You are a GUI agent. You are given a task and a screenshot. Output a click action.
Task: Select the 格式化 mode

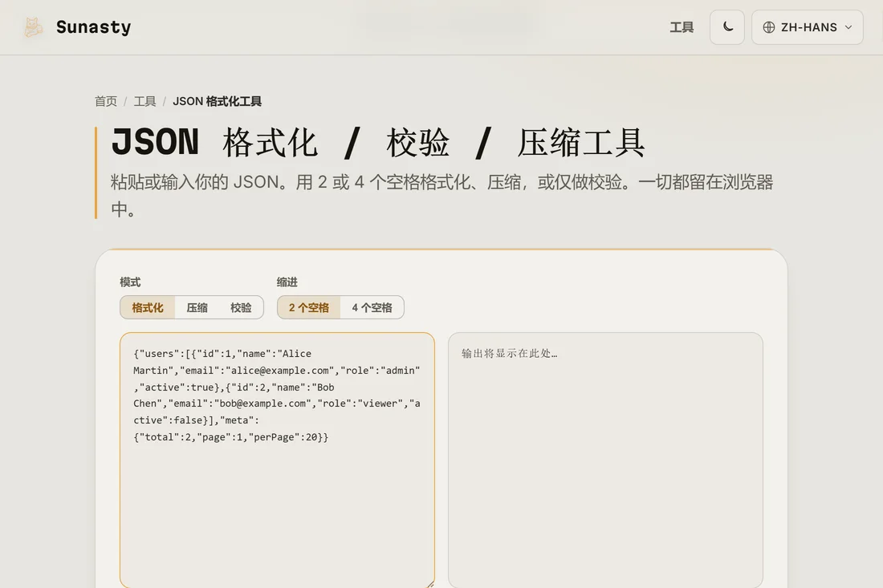pos(148,308)
